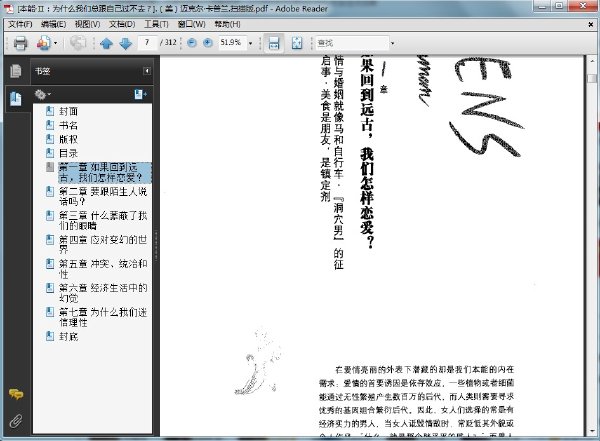The height and width of the screenshot is (441, 600).
Task: Click the zoom percentage field 51.9%
Action: pyautogui.click(x=232, y=42)
